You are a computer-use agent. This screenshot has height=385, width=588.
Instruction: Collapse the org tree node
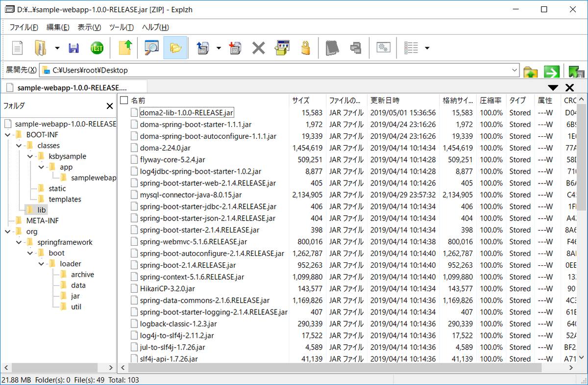point(7,231)
